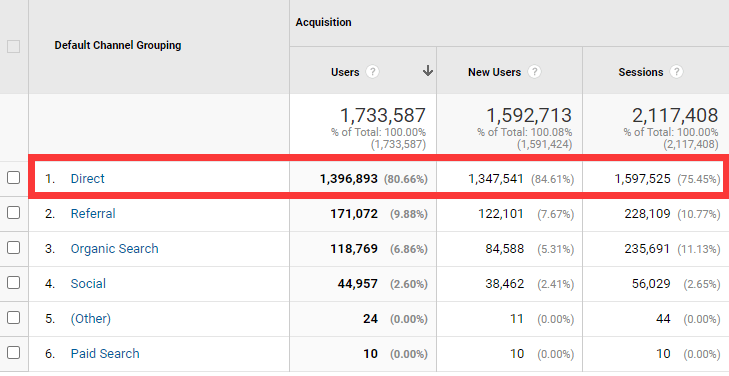Click the 2.65% Social sessions percentage
729x376 pixels.
(x=702, y=284)
